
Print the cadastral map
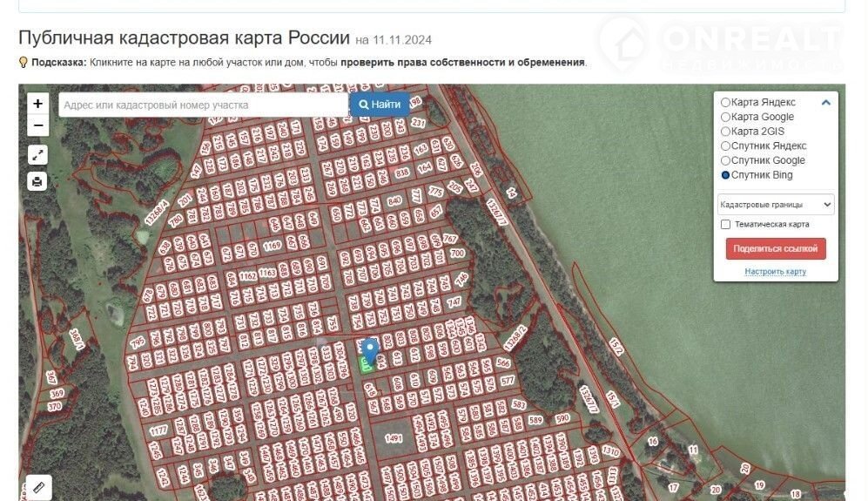point(37,181)
